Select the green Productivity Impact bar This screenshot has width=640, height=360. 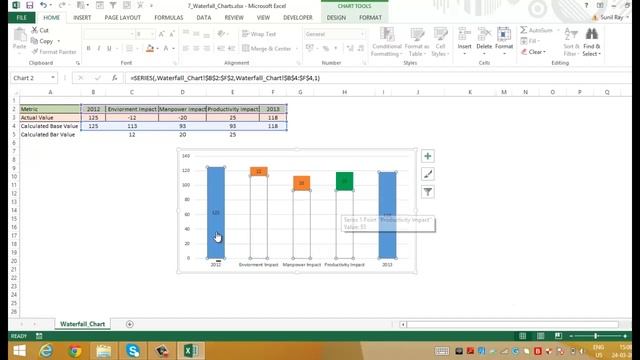coord(344,181)
